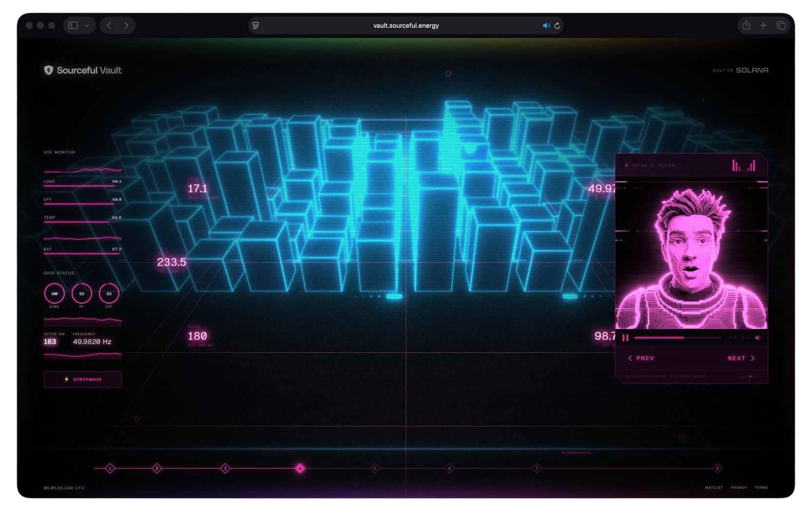Activate the Synthwave mode button
This screenshot has height=519, width=812.
tap(82, 379)
